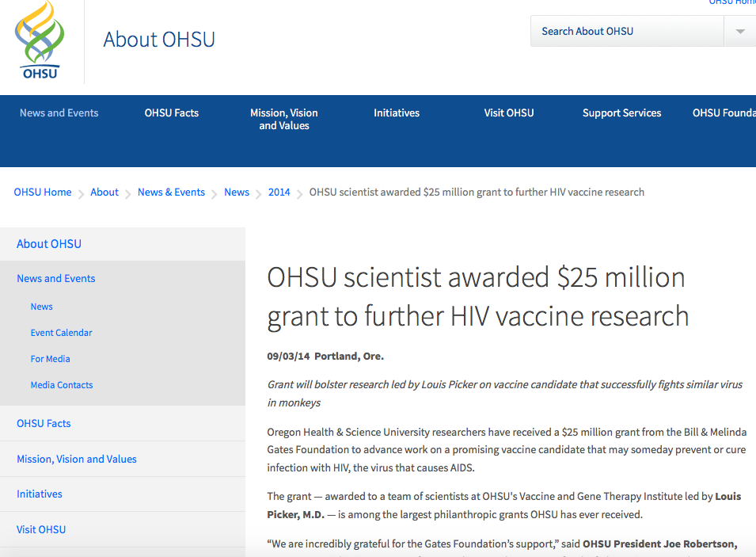756x557 pixels.
Task: Click the italic subheading about Louis Picker
Action: pyautogui.click(x=505, y=393)
